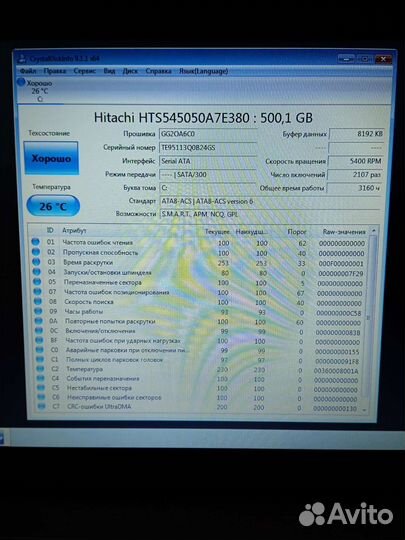This screenshot has height=540, width=405.
Task: Click the status circle icon for attribute C4
Action: point(41,378)
